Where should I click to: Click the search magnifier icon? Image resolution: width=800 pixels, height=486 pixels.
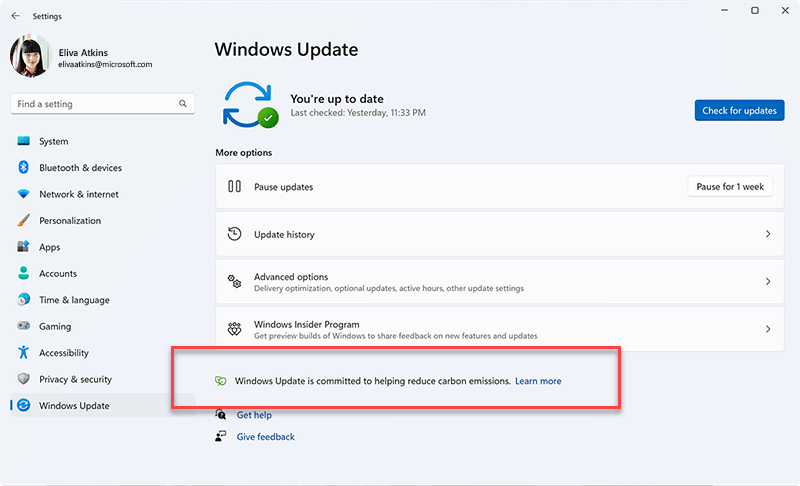[183, 104]
